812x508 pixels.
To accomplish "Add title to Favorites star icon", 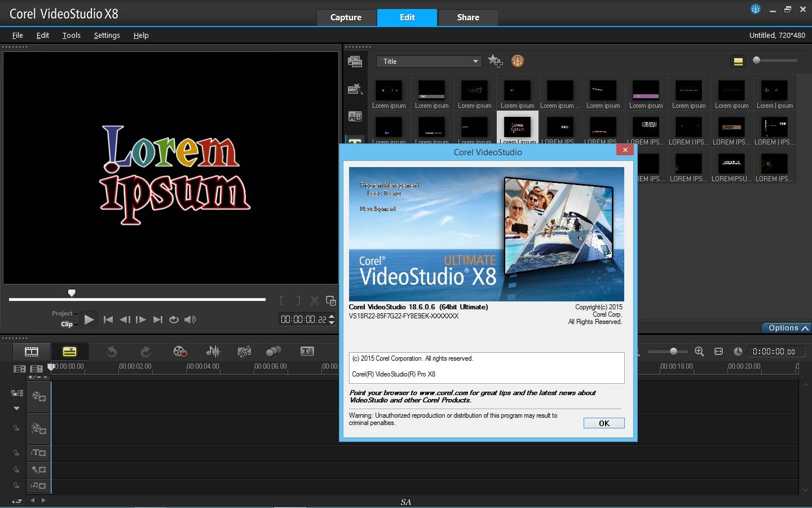I will (495, 61).
